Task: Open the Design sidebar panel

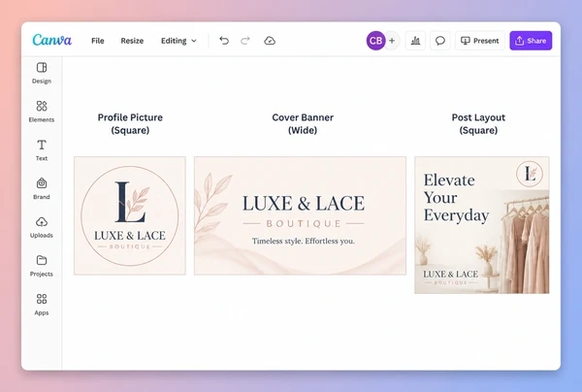Action: [x=42, y=73]
